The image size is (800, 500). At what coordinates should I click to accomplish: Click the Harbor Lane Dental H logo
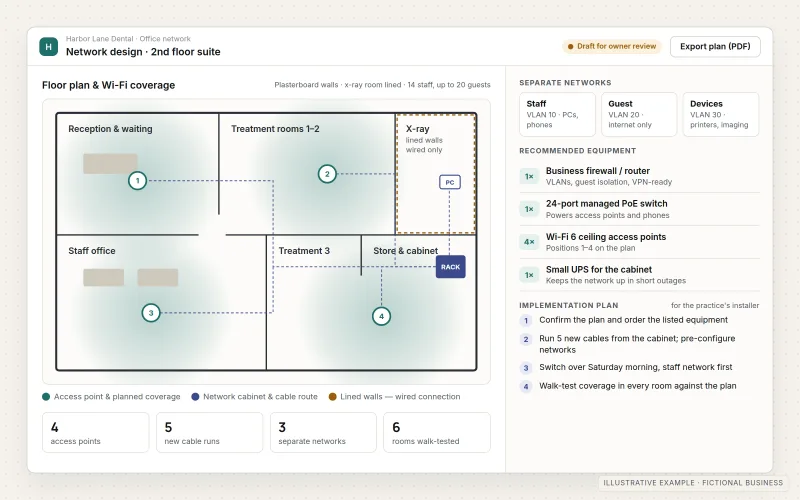(x=48, y=46)
